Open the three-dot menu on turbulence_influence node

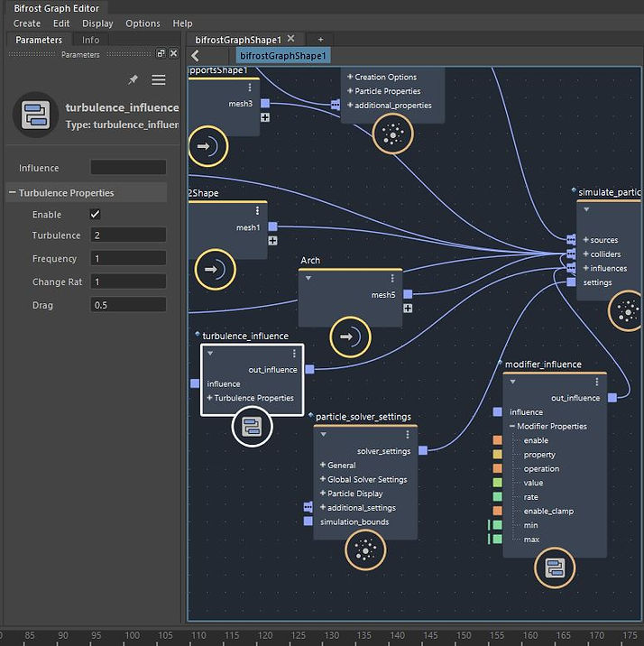pyautogui.click(x=294, y=354)
